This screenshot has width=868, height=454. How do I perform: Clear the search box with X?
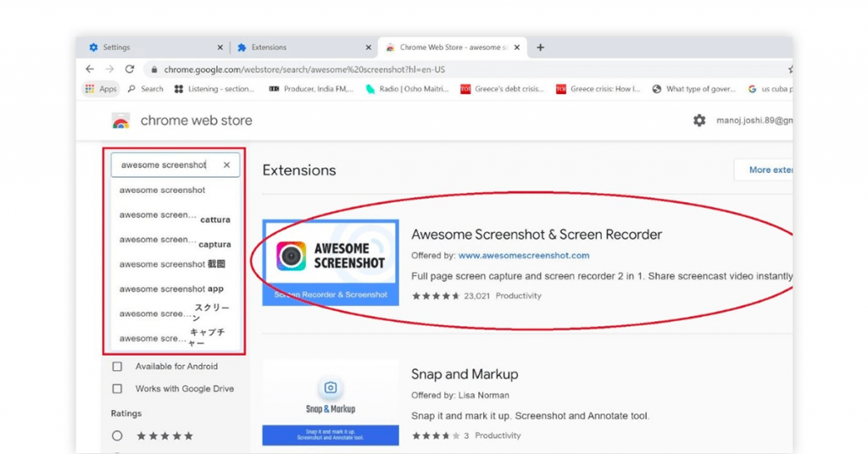[x=226, y=165]
